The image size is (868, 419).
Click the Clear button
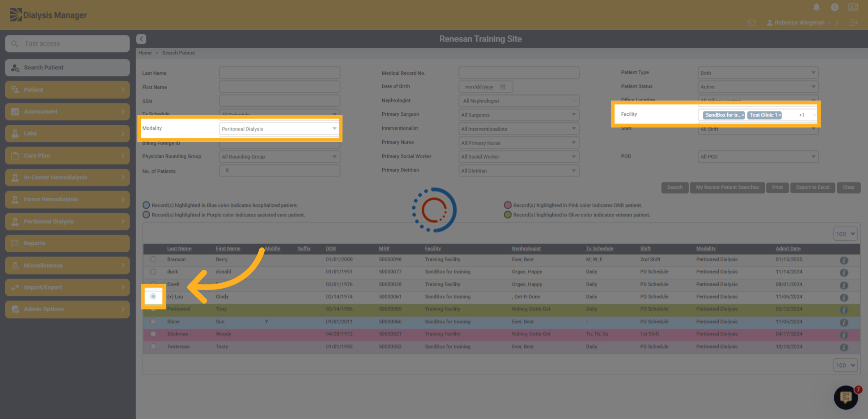[x=848, y=187]
